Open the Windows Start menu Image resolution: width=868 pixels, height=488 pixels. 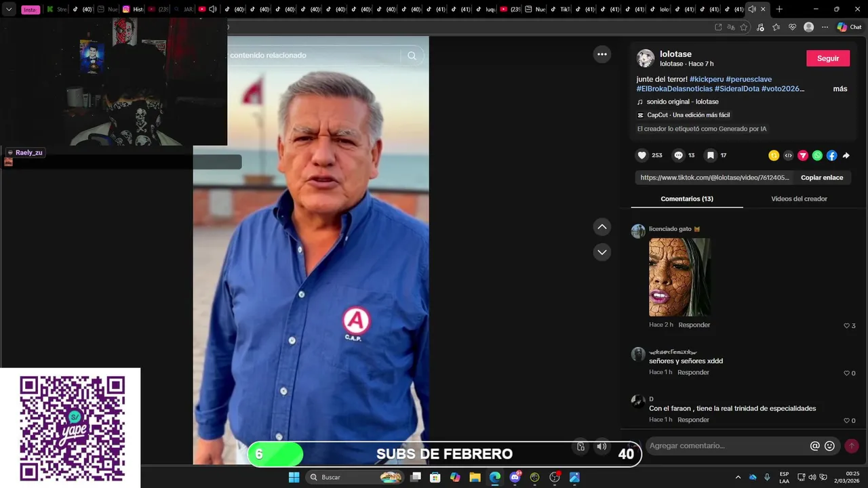294,477
